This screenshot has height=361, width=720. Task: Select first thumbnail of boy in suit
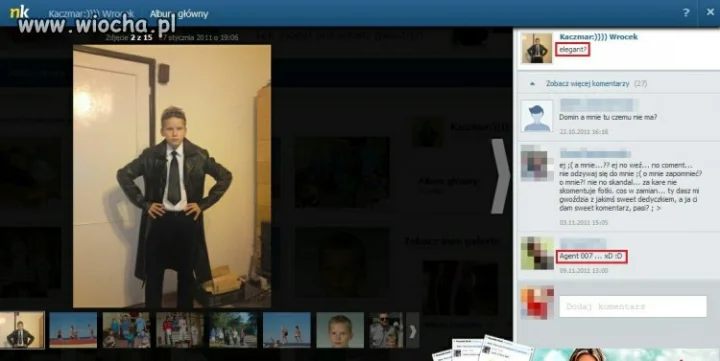pos(22,330)
